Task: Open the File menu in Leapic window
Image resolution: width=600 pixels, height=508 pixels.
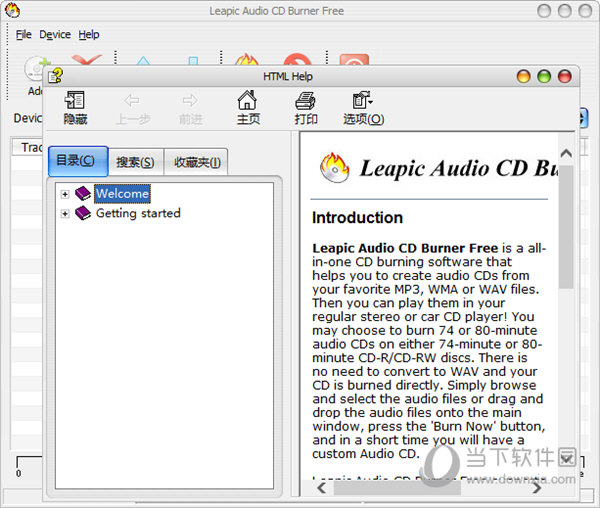Action: [23, 34]
